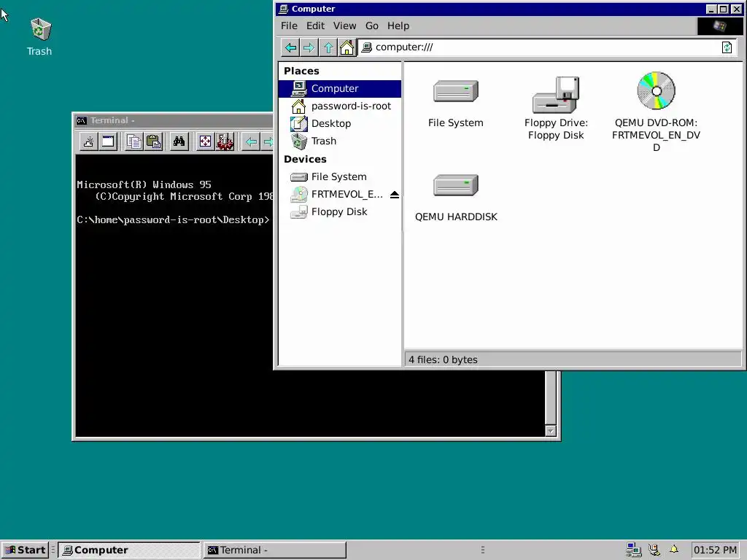This screenshot has width=747, height=560.
Task: Select Computer in the Places sidebar
Action: [x=340, y=88]
